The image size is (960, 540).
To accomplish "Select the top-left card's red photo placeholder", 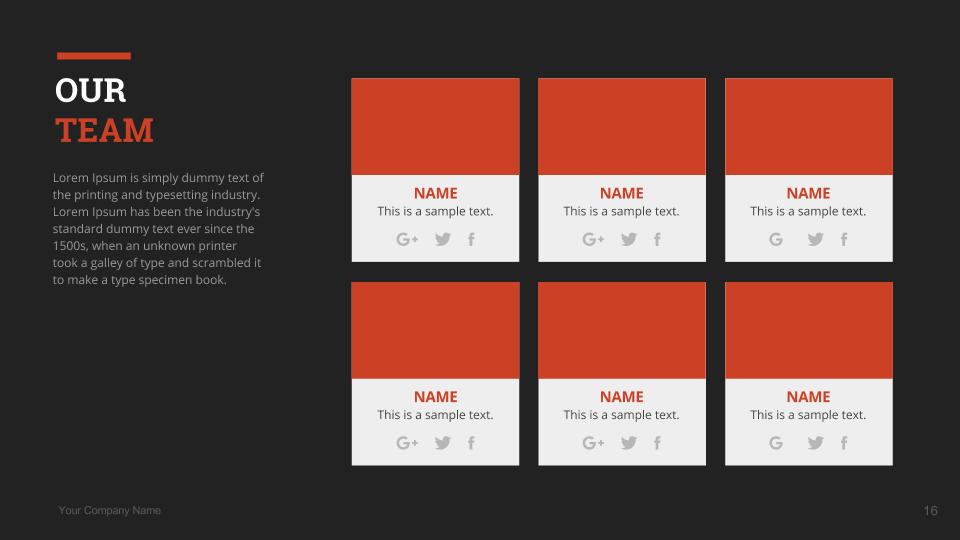I will (435, 127).
